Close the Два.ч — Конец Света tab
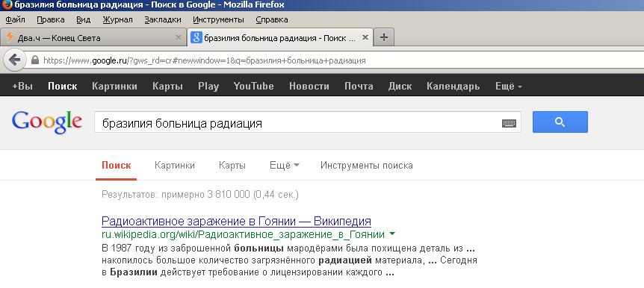 (179, 38)
